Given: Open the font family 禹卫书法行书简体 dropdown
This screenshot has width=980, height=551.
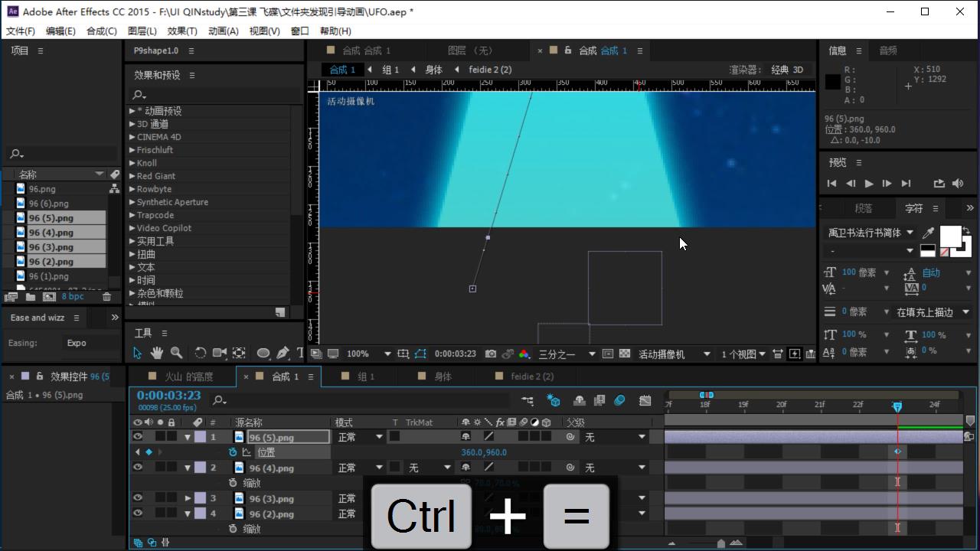Looking at the screenshot, I should pyautogui.click(x=871, y=233).
